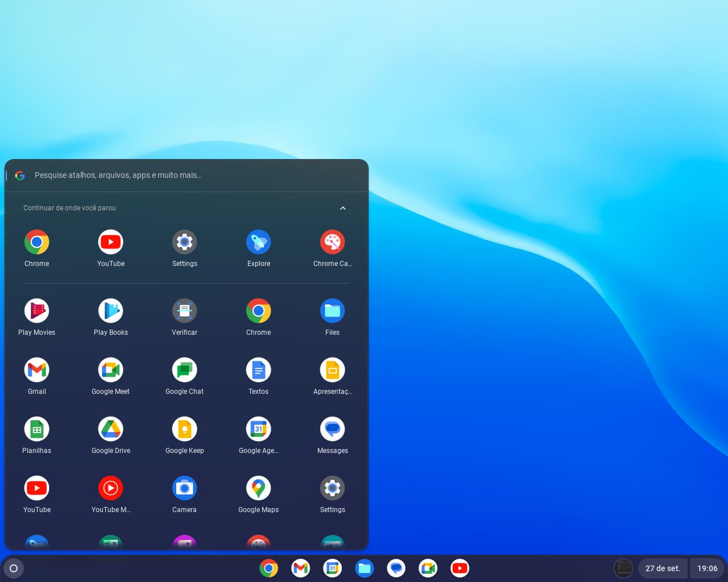This screenshot has height=582, width=728.
Task: Open the status tray showing 19:06
Action: [708, 568]
